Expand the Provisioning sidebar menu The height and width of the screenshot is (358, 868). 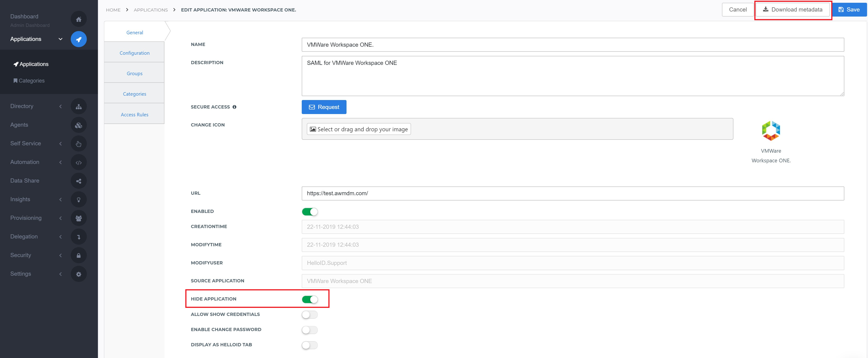pos(60,218)
